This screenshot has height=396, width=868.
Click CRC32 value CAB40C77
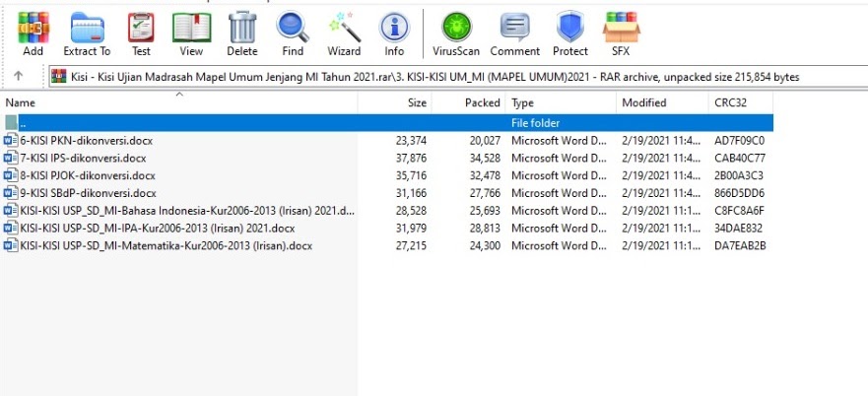[740, 159]
